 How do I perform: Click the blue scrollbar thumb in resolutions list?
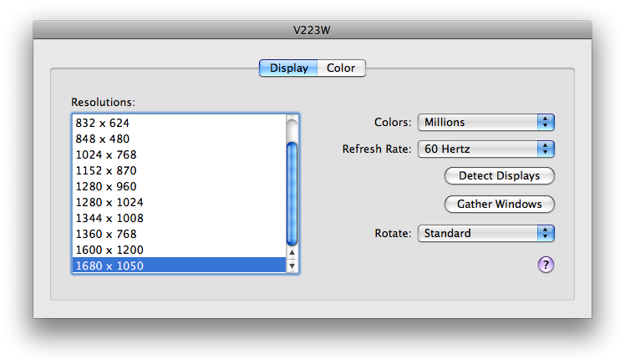[x=292, y=194]
